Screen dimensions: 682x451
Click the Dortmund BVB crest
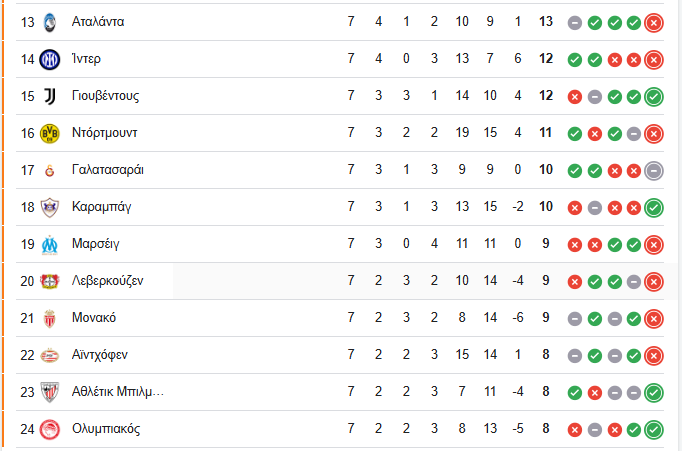[x=49, y=133]
